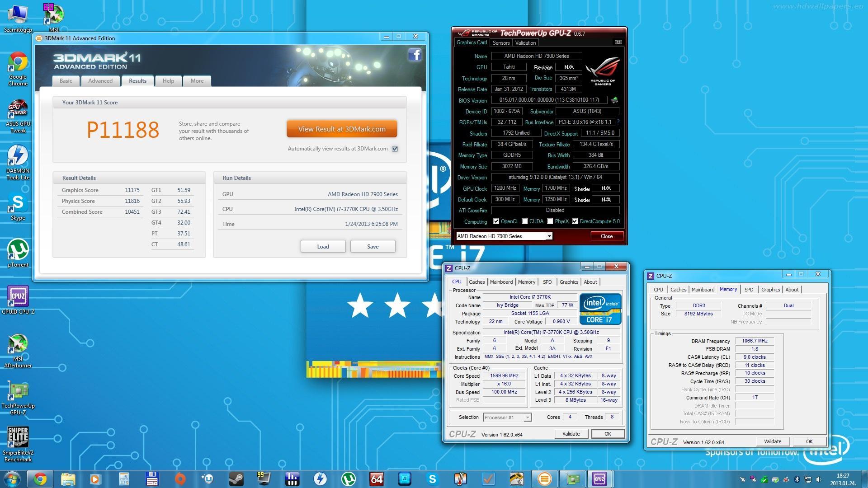Open the CPUID CPU-Z desktop icon
Viewport: 868px width, 488px height.
(18, 300)
